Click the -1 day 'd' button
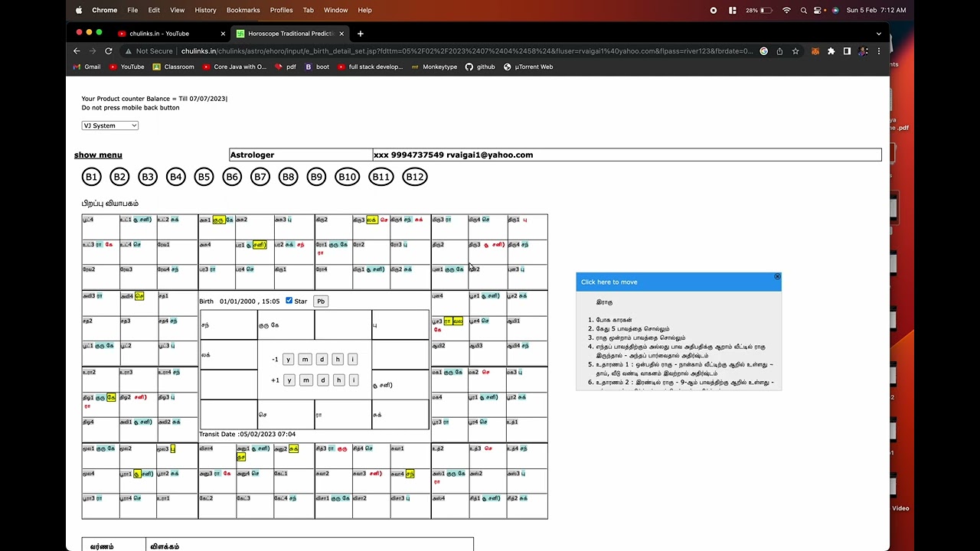 [x=322, y=360]
